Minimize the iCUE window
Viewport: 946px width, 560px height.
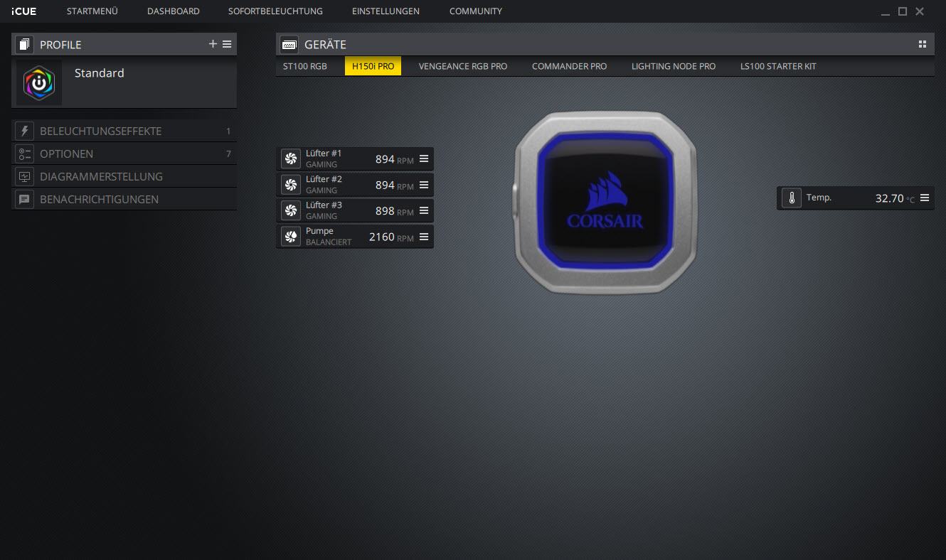(x=885, y=12)
